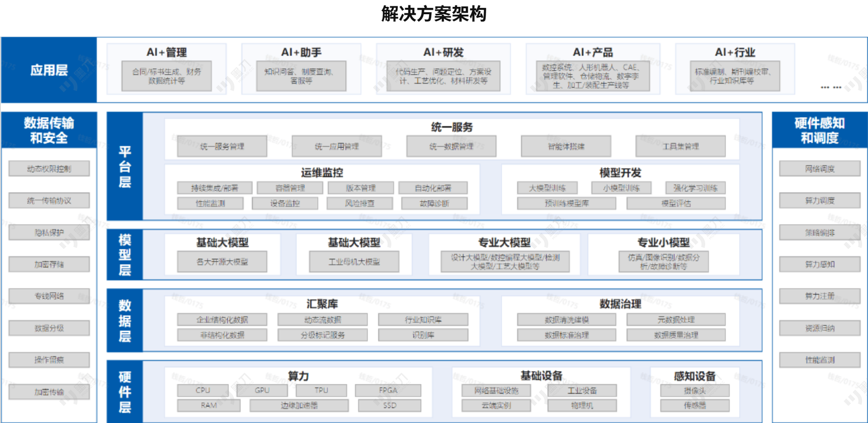Click the ellipsis after AI+行业
The height and width of the screenshot is (423, 868).
(831, 87)
